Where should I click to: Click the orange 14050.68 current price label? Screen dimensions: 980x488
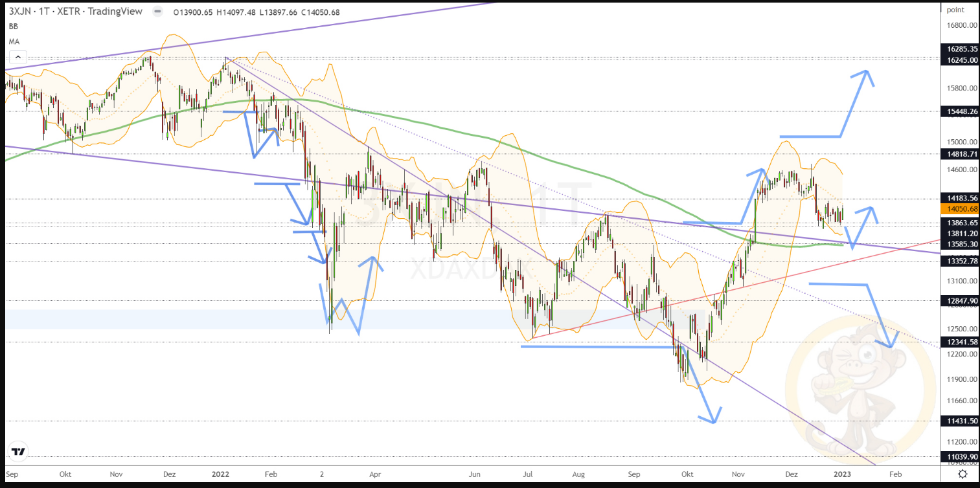pos(961,209)
